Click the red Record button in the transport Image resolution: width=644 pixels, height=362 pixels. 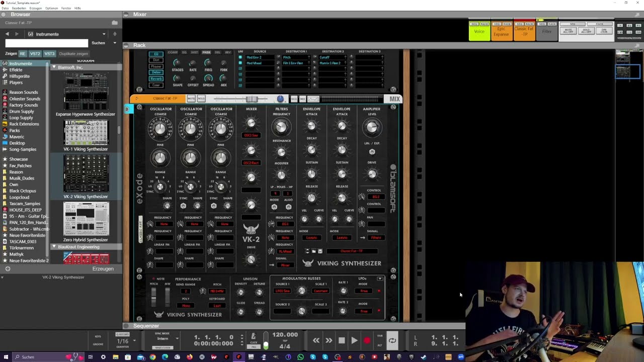click(x=367, y=340)
